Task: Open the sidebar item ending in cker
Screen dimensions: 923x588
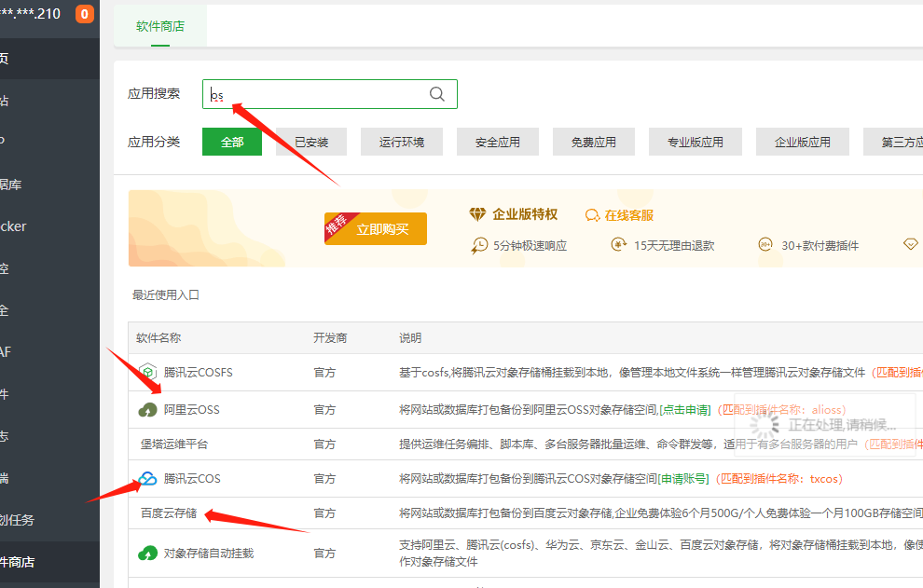Action: 49,226
